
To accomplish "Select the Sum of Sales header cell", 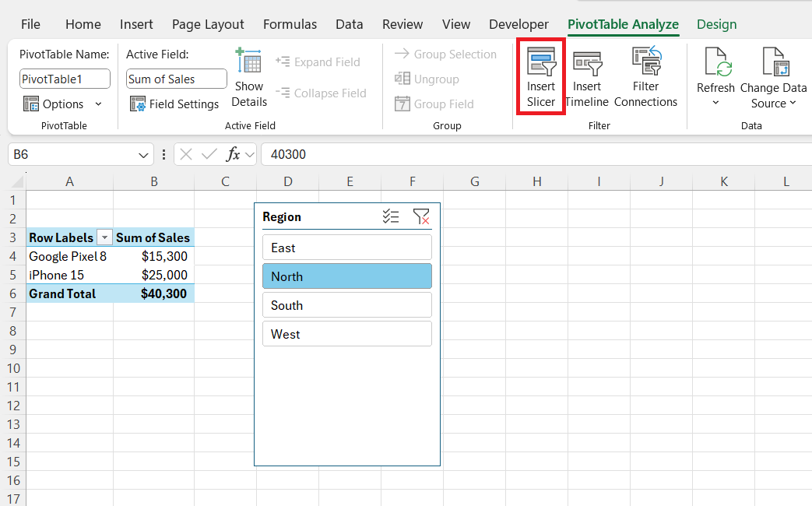I will tap(154, 237).
